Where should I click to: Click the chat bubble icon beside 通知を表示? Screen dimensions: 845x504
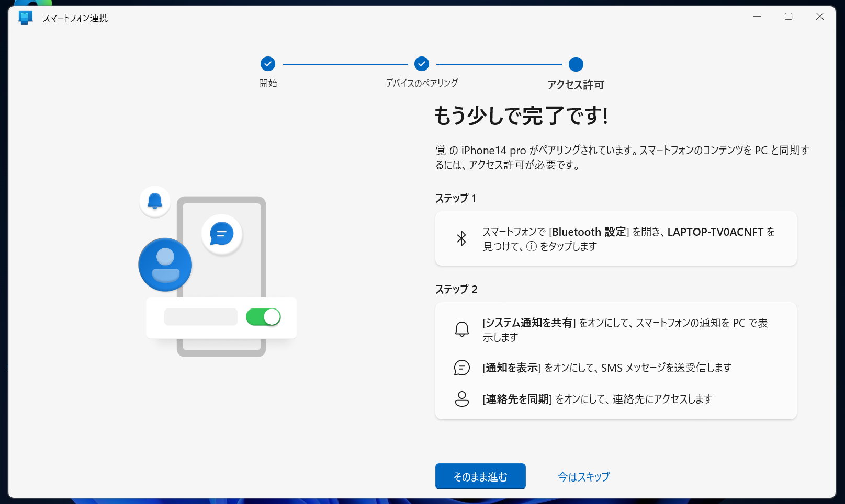pos(461,368)
